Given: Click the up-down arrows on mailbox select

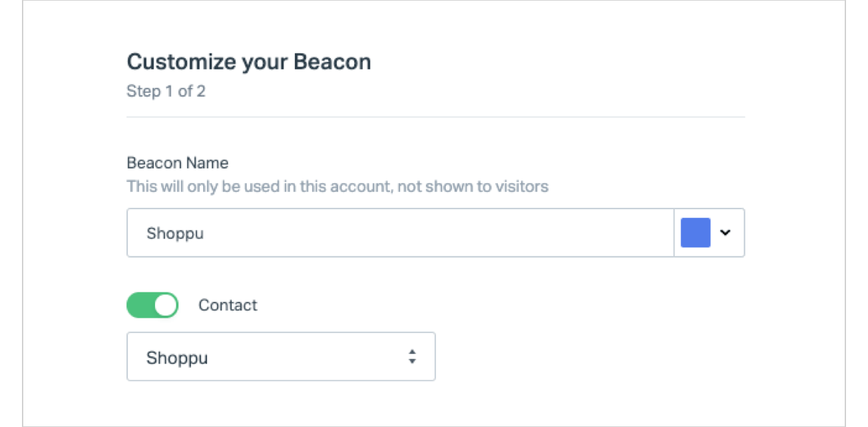Looking at the screenshot, I should [412, 357].
